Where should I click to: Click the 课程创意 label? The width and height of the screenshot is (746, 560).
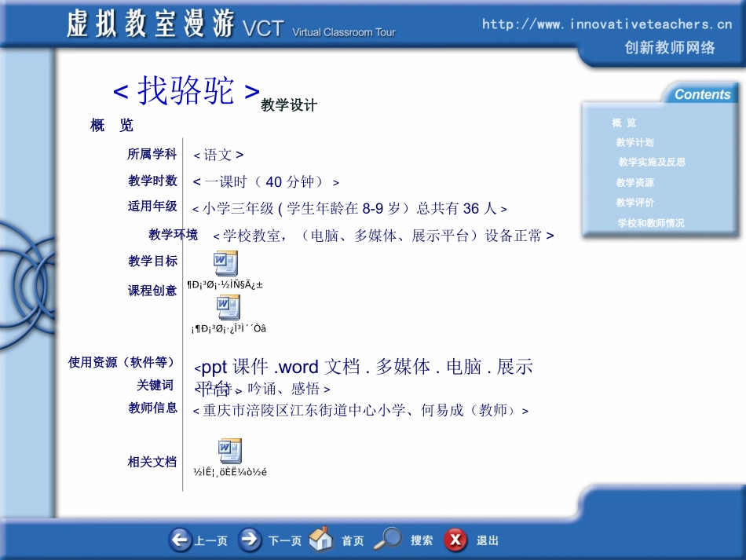tap(152, 291)
